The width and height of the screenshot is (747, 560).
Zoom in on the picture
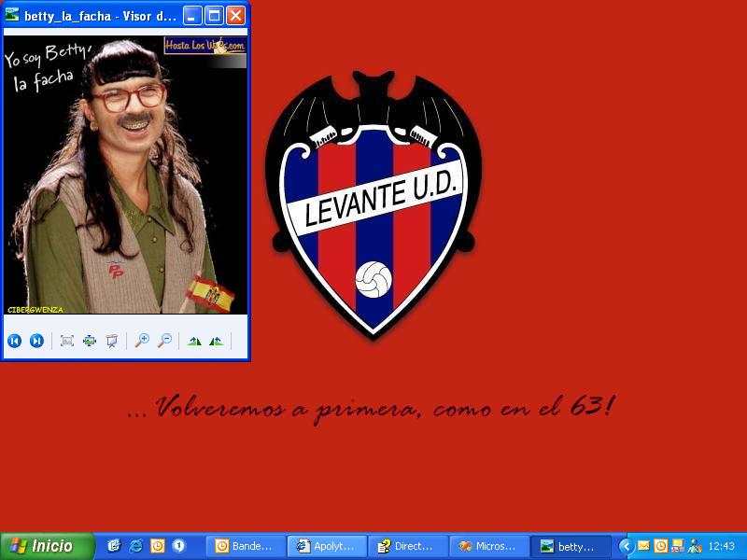[142, 341]
